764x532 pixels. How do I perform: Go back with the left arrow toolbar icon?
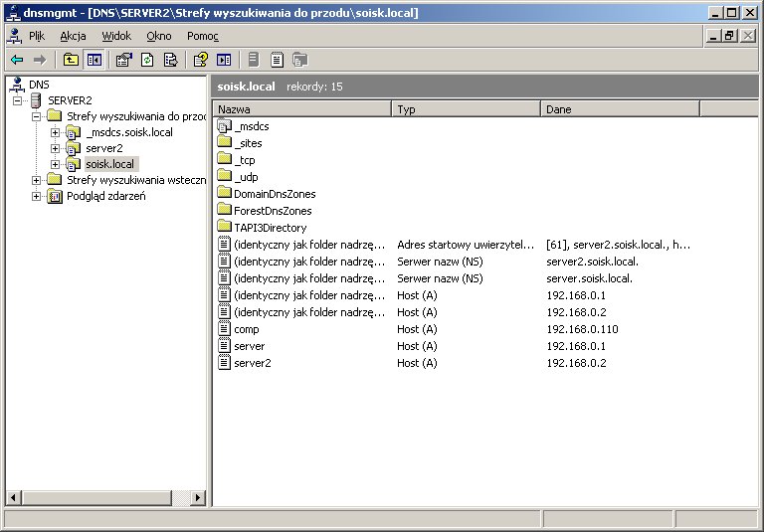point(17,60)
